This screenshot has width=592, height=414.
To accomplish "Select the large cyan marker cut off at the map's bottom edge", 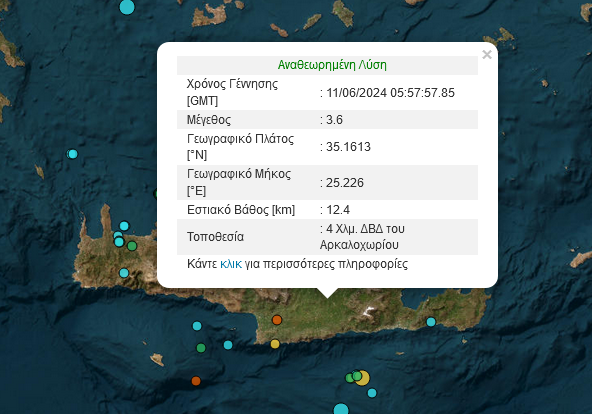I will (x=341, y=409).
